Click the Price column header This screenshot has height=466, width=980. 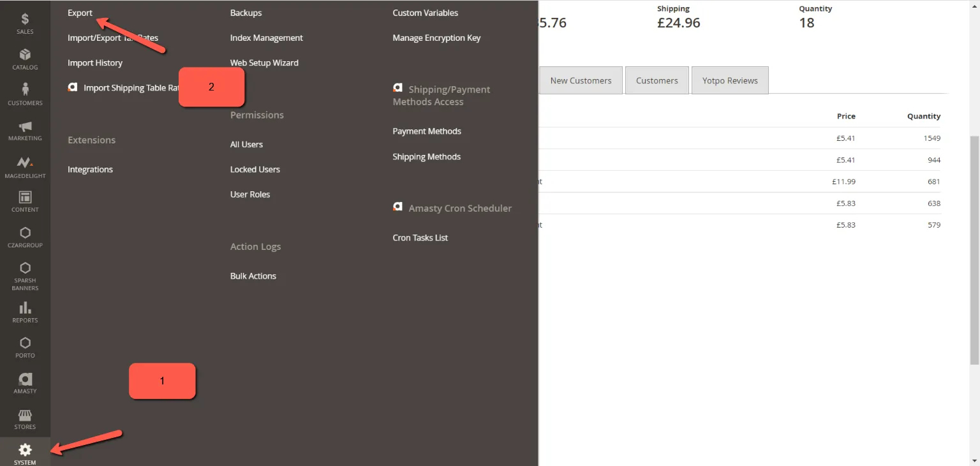coord(846,116)
